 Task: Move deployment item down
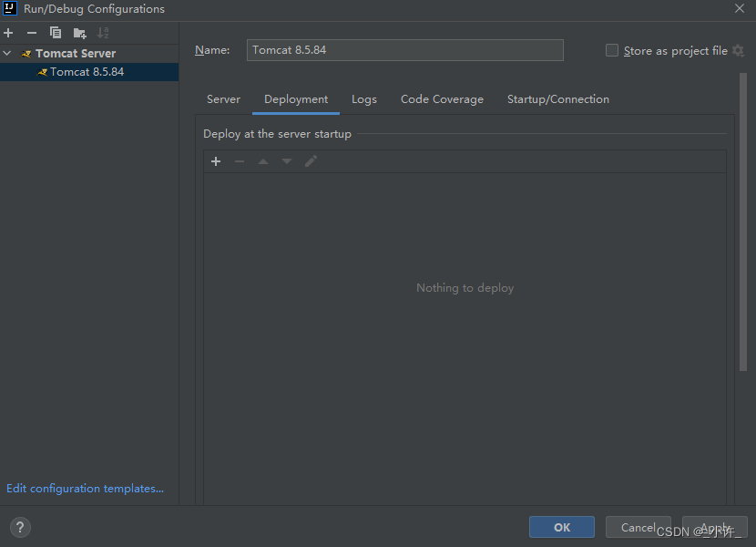[287, 161]
